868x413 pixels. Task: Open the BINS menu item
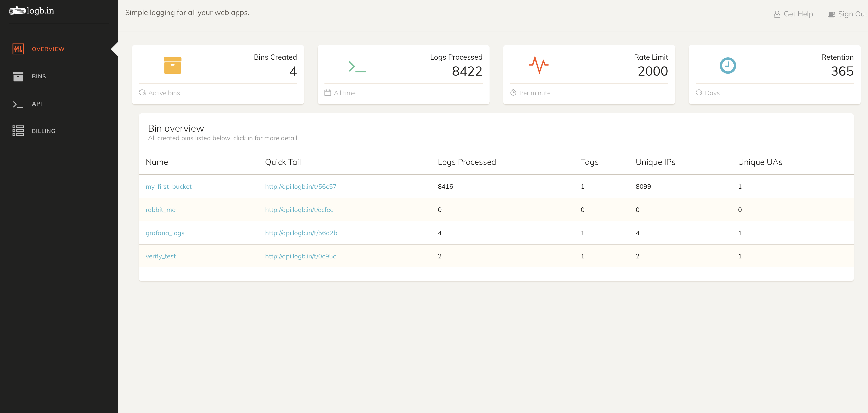tap(39, 76)
